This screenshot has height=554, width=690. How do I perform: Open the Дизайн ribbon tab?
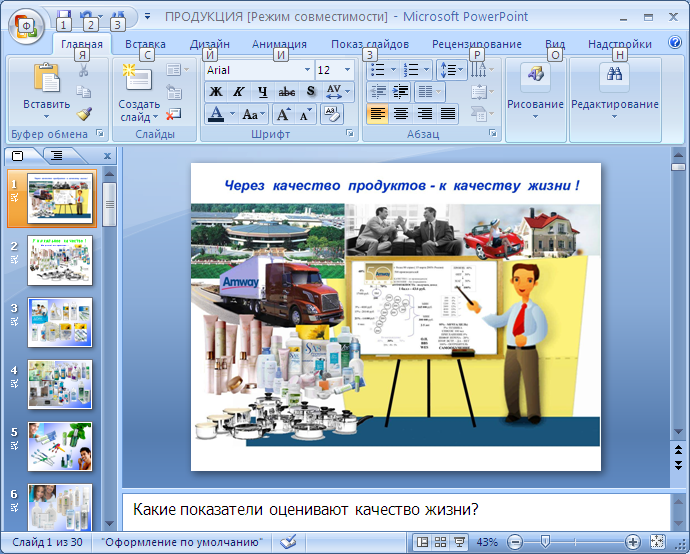(x=209, y=44)
